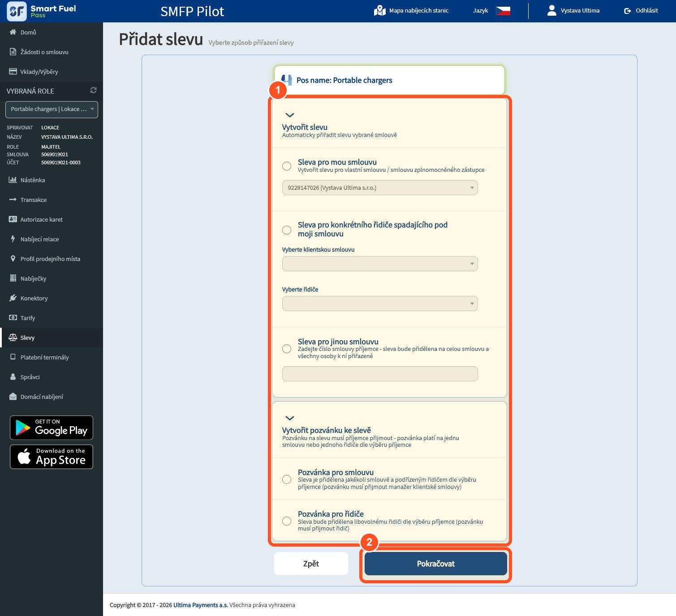Select Pozvánka pro smlouvu radio

(x=287, y=479)
